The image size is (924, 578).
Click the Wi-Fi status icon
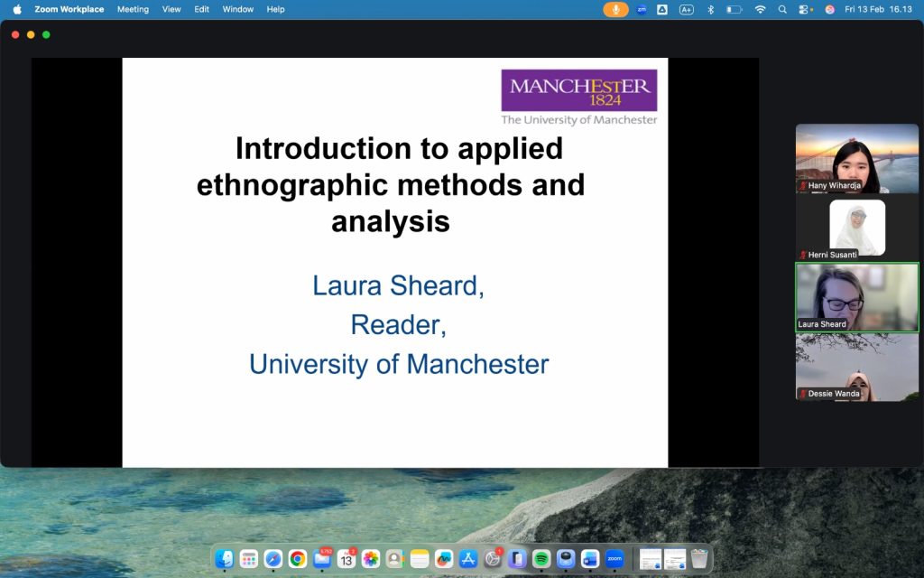click(760, 9)
